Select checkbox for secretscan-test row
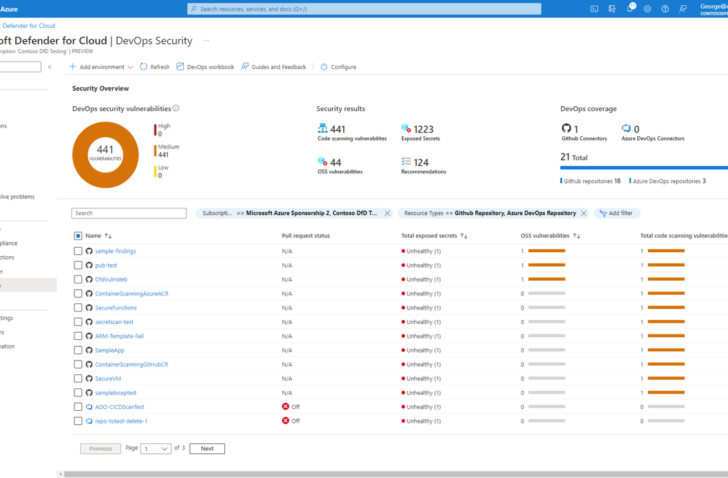This screenshot has width=728, height=478. point(78,322)
